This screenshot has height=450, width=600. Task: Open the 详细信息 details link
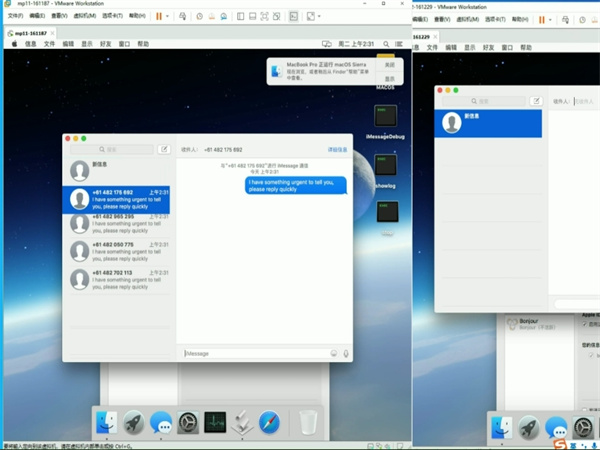(337, 149)
